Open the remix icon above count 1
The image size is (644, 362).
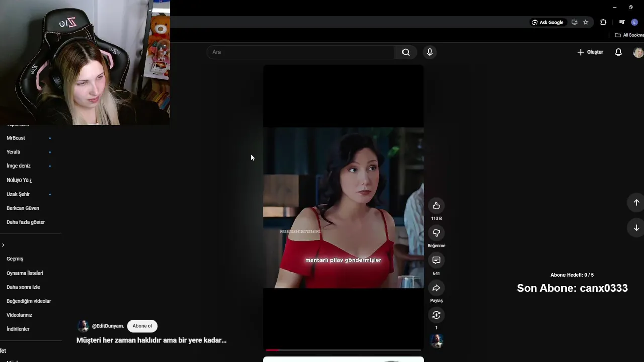click(436, 315)
